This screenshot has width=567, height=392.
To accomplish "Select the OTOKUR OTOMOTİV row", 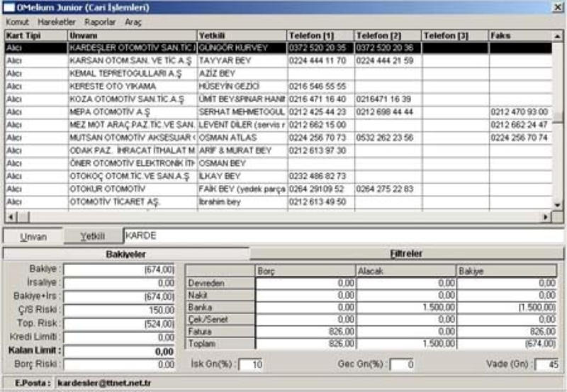I will point(279,189).
